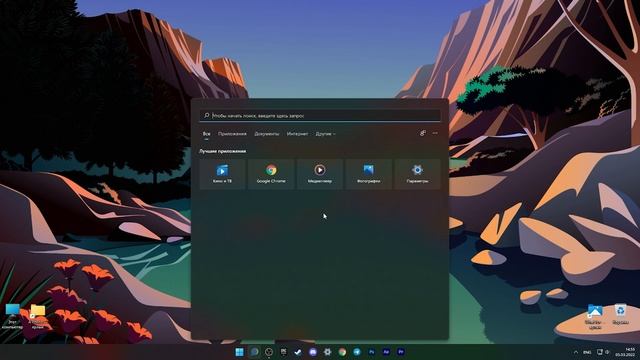Select the Recycle Bin desktop icon
640x360 pixels.
pyautogui.click(x=620, y=314)
